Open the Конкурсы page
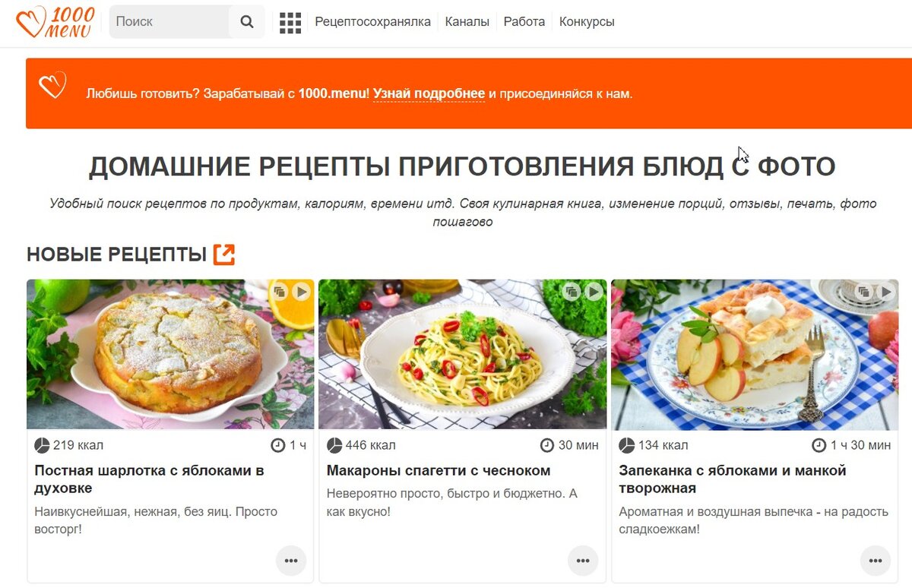The height and width of the screenshot is (588, 912). tap(587, 22)
